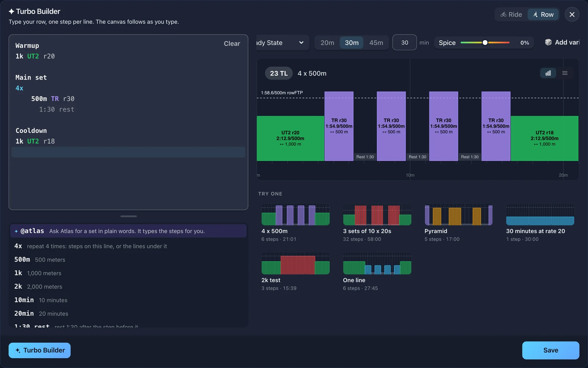This screenshot has width=588, height=368.
Task: Select the UT2 r18 cooldown block
Action: [x=544, y=138]
